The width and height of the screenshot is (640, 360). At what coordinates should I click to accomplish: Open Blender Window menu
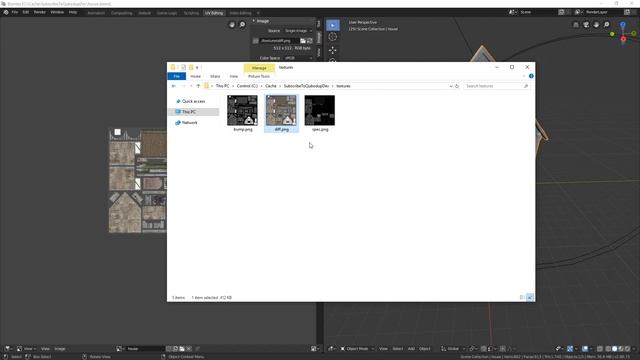[x=57, y=12]
